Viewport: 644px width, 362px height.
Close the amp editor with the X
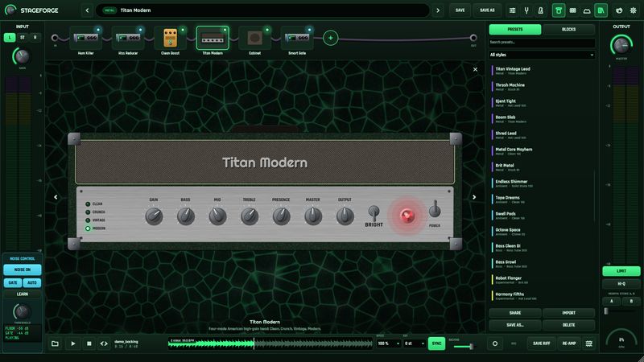[475, 69]
